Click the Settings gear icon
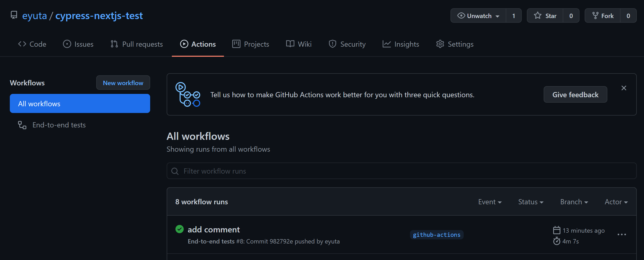 click(440, 44)
